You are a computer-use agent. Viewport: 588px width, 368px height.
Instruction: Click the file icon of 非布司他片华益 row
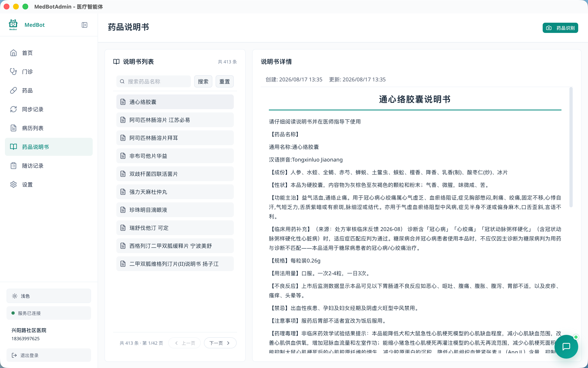(x=123, y=156)
